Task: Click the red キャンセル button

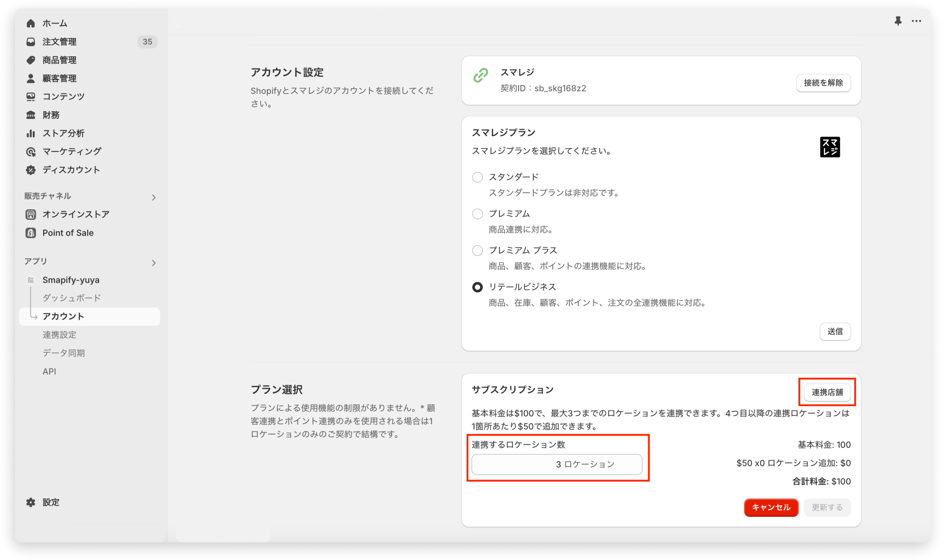Action: (x=771, y=507)
